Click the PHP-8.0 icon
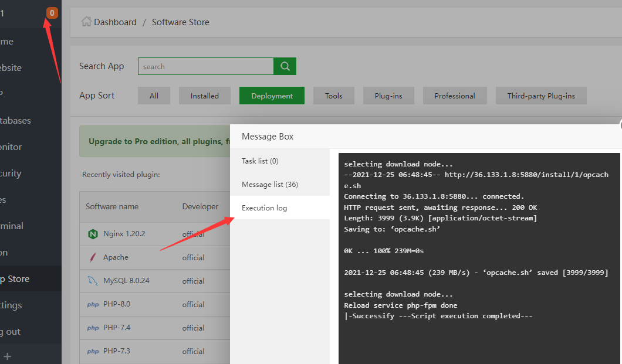622x364 pixels. (93, 304)
